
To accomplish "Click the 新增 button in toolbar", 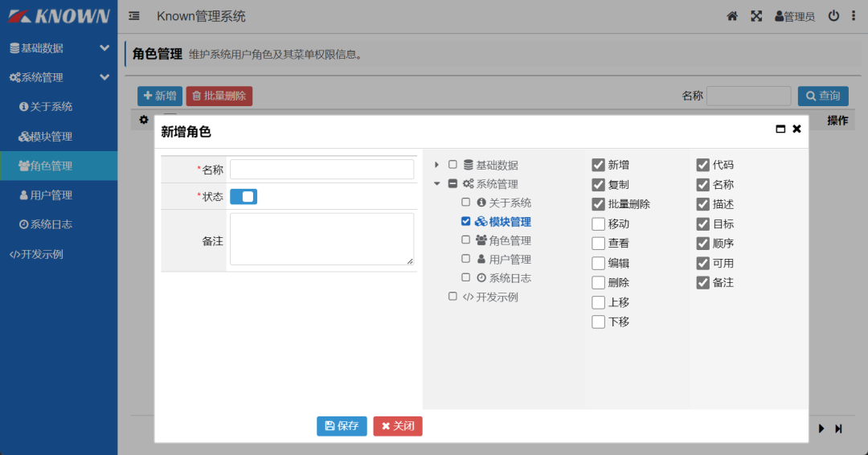I will click(159, 96).
